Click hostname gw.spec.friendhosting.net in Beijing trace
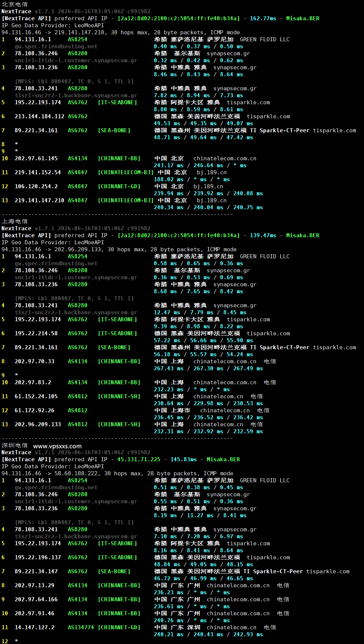Screen dimensions: 364x644 click(56, 46)
